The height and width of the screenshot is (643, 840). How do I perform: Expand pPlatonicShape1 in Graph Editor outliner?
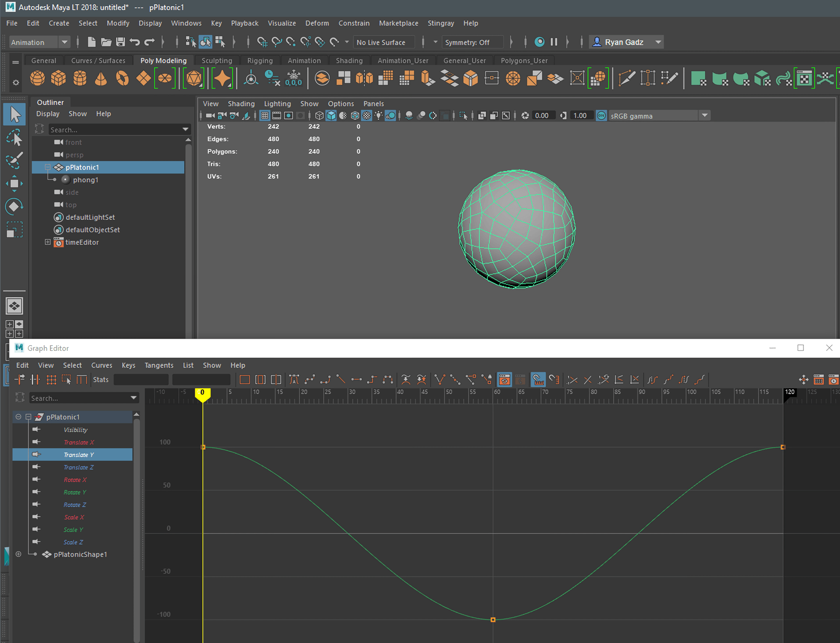coord(19,554)
